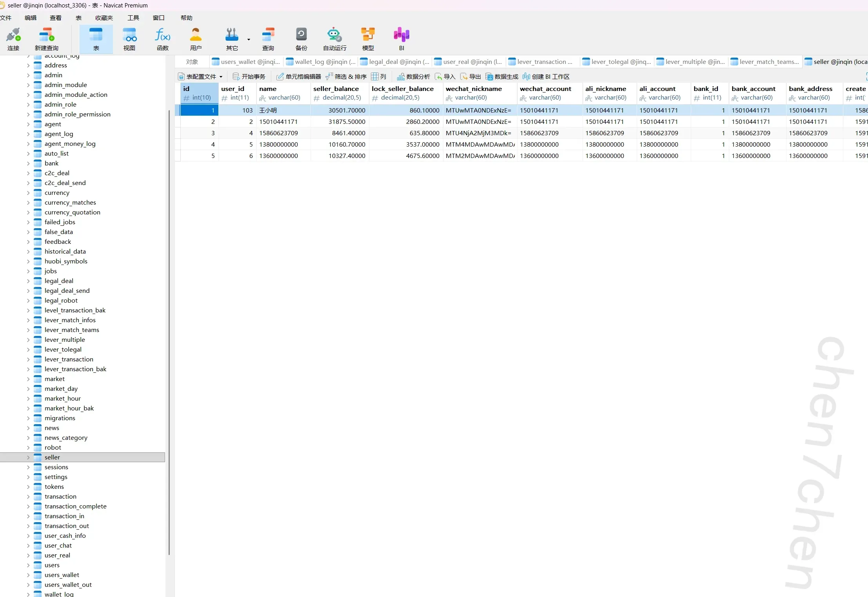
Task: Click the table tree vertical scrollbar
Action: click(169, 332)
